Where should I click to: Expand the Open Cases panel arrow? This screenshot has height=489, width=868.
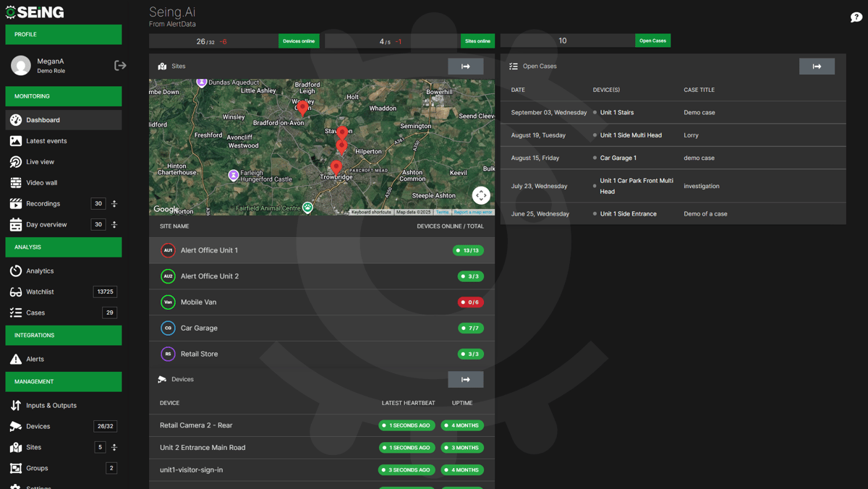(817, 66)
